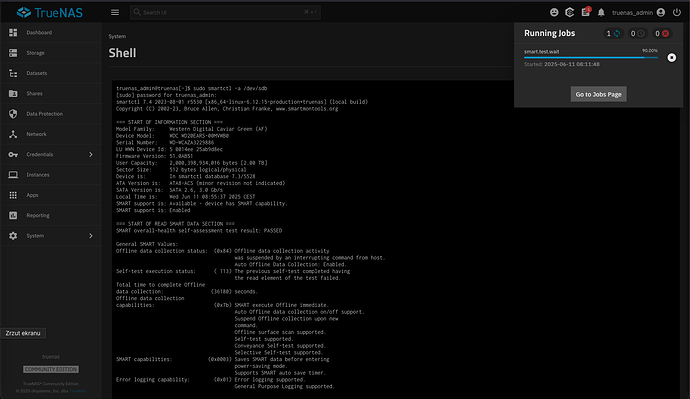Click the Datasets tree icon
The width and height of the screenshot is (690, 399).
click(13, 73)
